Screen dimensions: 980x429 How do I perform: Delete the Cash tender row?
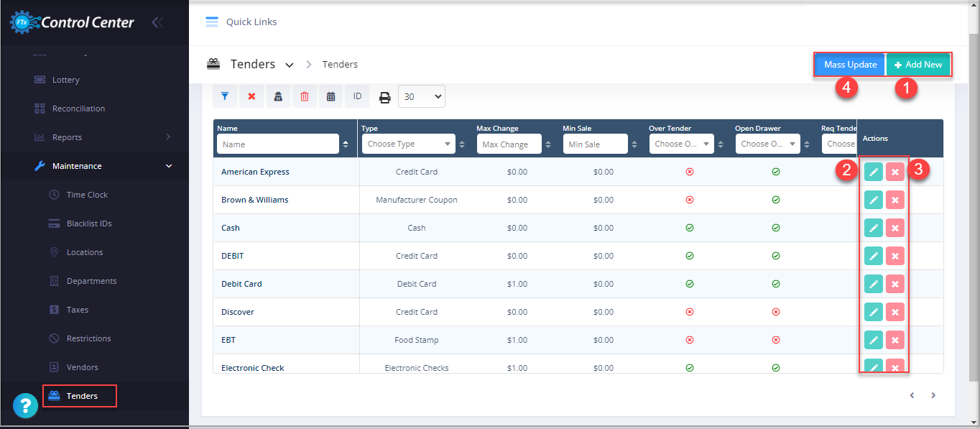coord(895,228)
